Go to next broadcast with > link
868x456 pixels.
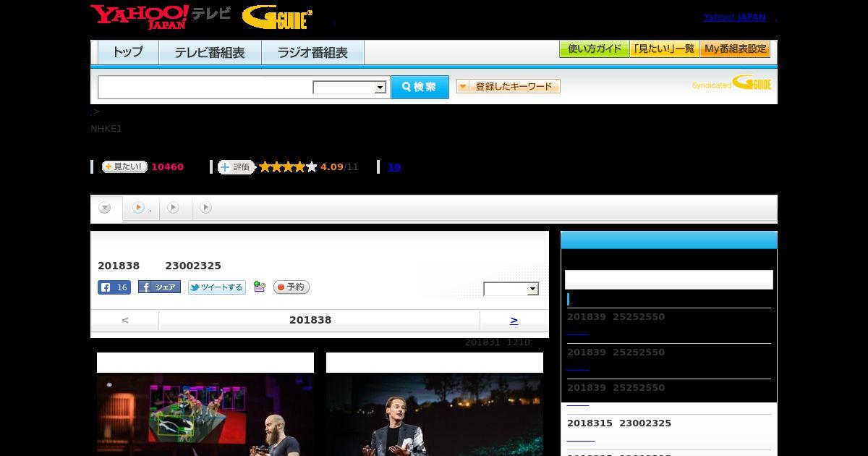point(514,320)
